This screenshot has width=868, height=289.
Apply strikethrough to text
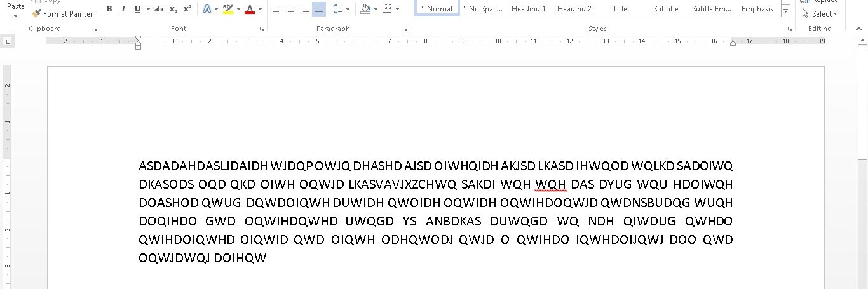(159, 9)
